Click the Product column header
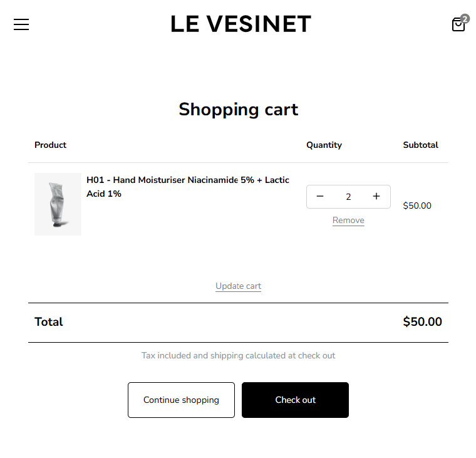 click(50, 145)
